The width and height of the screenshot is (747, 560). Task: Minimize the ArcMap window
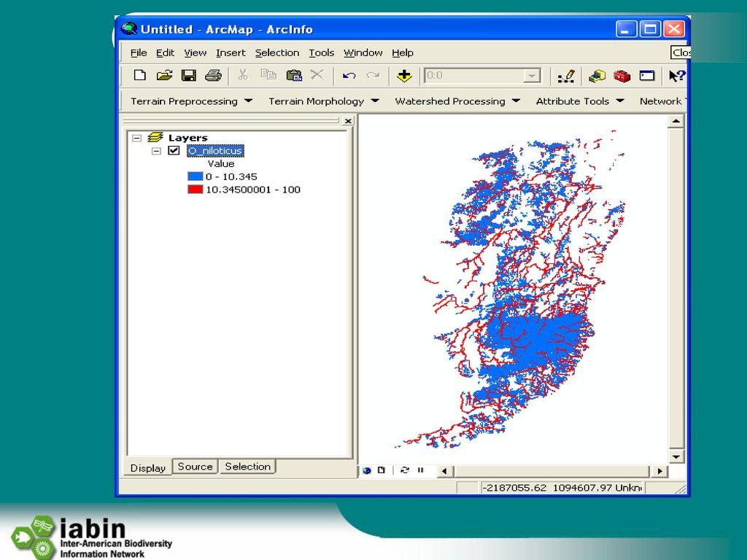click(626, 29)
